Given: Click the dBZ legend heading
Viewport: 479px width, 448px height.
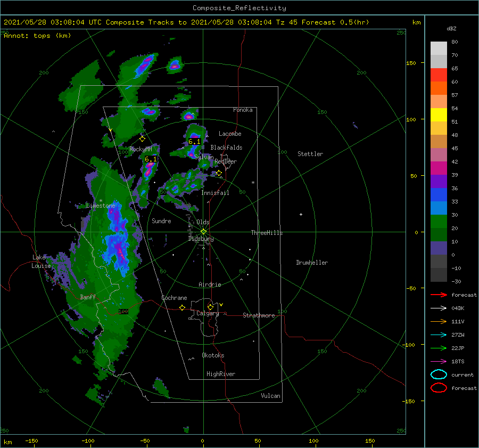Looking at the screenshot, I should 451,28.
